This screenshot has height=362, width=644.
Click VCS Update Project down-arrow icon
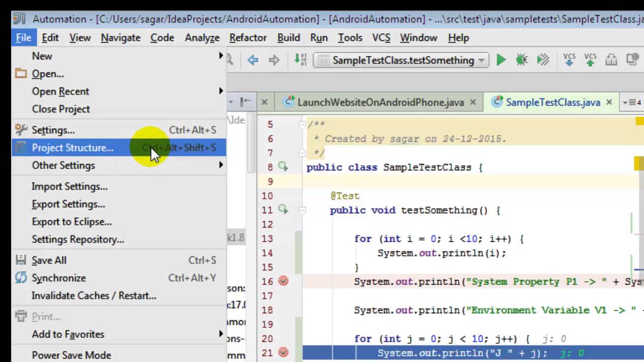click(569, 59)
